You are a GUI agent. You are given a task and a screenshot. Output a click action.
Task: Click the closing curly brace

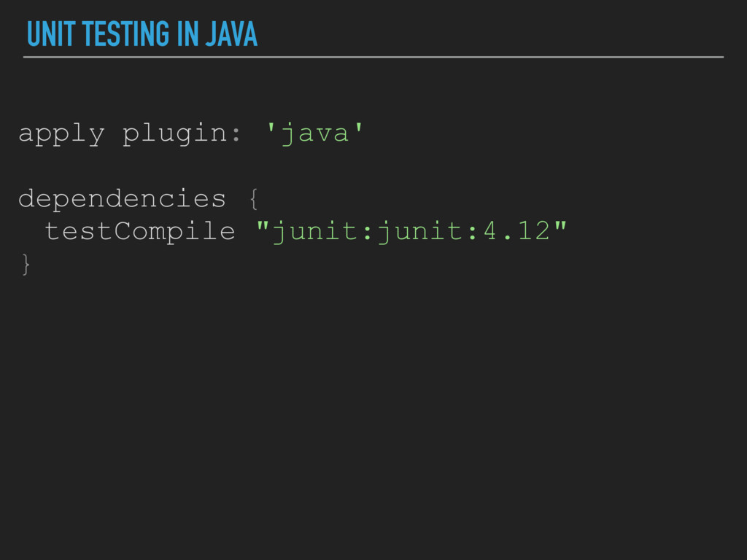coord(26,264)
